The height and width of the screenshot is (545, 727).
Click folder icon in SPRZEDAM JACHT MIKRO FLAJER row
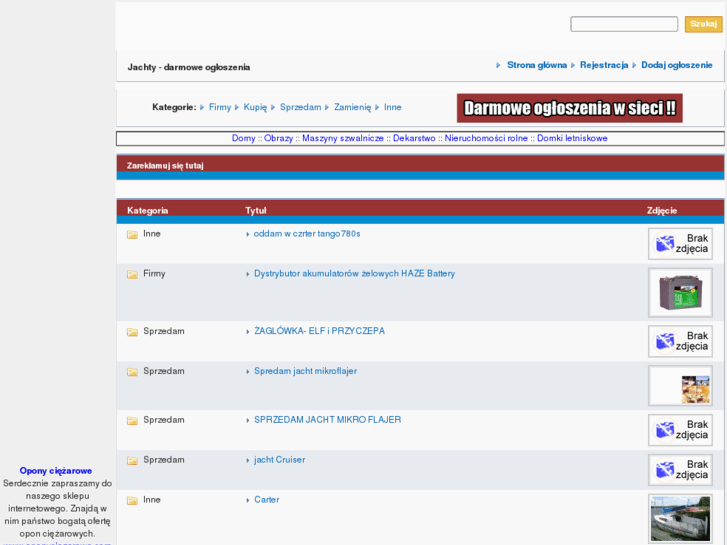132,420
